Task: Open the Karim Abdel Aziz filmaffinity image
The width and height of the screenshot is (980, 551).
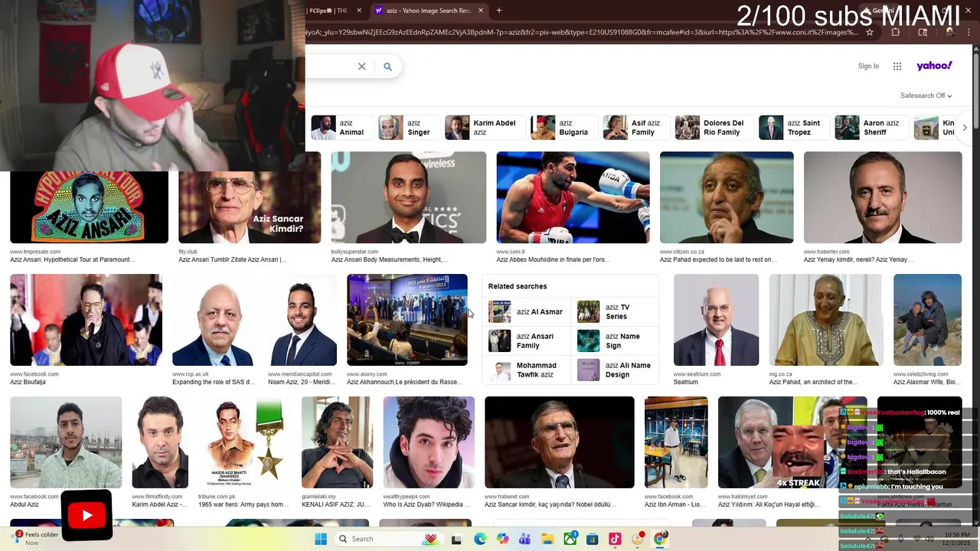Action: coord(160,442)
